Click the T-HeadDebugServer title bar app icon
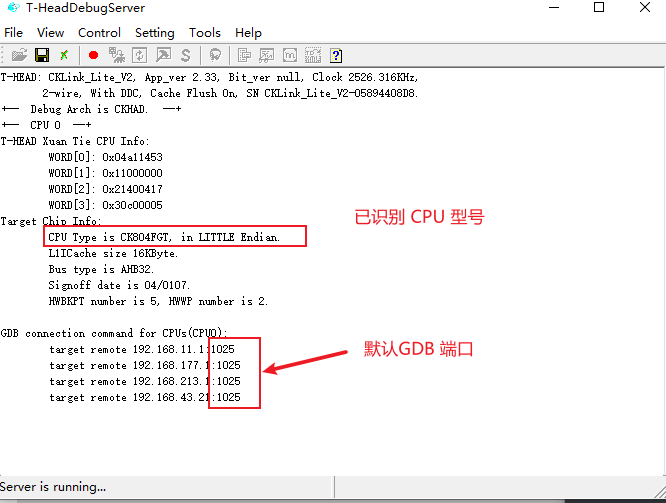 point(14,7)
